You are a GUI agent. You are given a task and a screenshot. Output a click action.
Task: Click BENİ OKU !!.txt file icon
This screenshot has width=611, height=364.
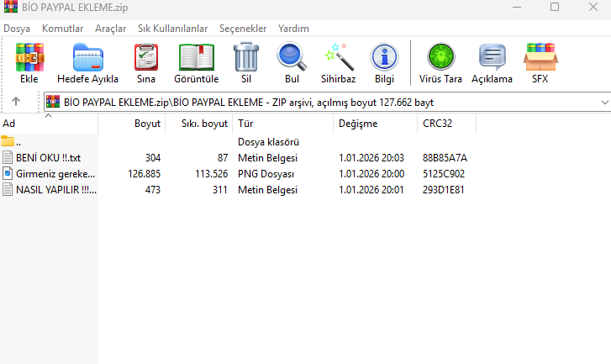tap(8, 157)
